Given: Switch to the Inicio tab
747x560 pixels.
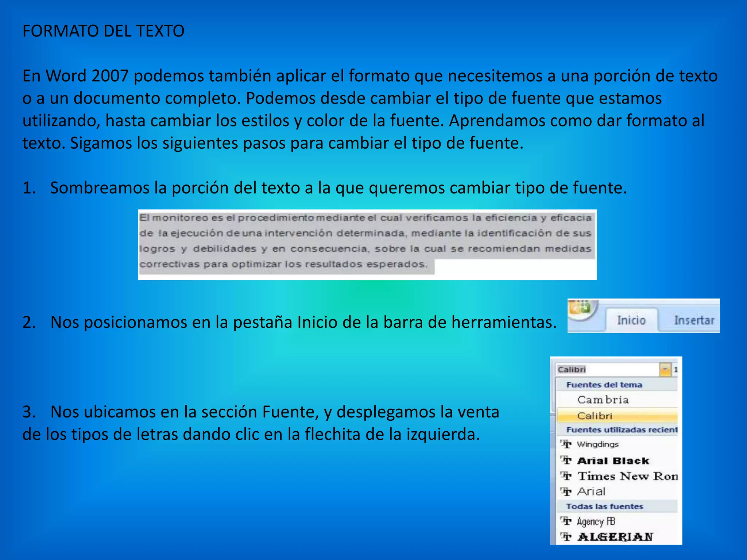Looking at the screenshot, I should pos(632,320).
